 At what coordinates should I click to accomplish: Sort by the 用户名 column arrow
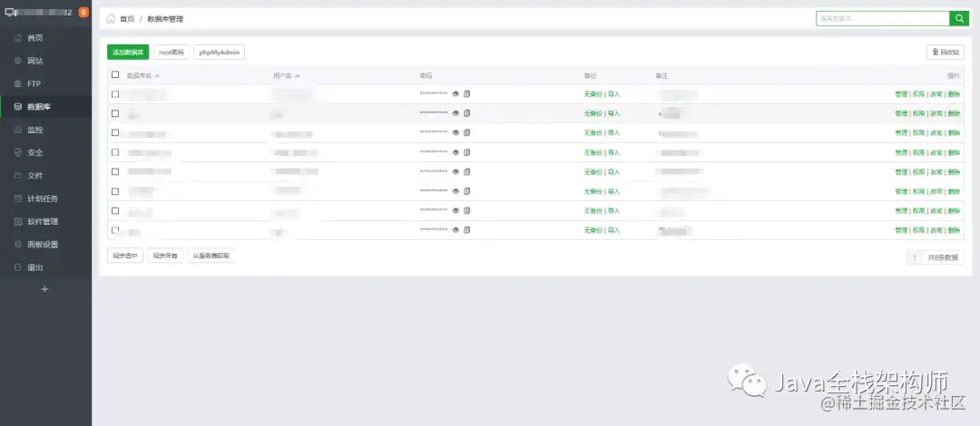[x=298, y=75]
